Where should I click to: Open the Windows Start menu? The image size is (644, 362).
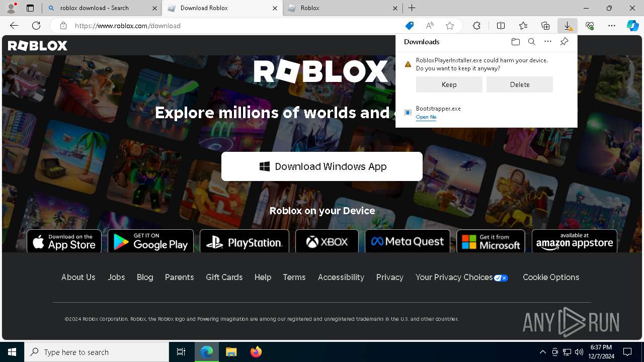12,352
